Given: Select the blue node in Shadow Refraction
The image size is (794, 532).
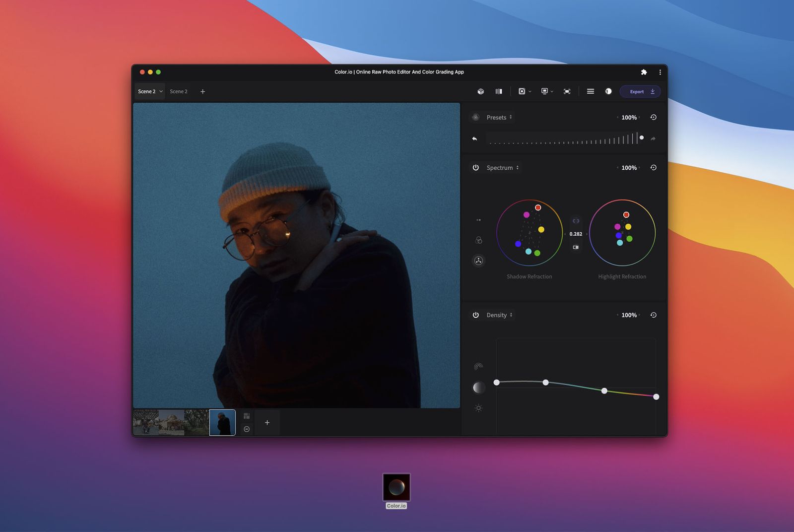Looking at the screenshot, I should (x=518, y=244).
